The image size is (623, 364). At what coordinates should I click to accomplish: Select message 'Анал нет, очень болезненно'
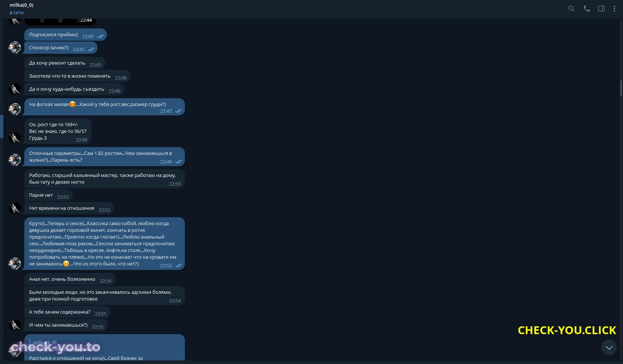click(x=70, y=279)
